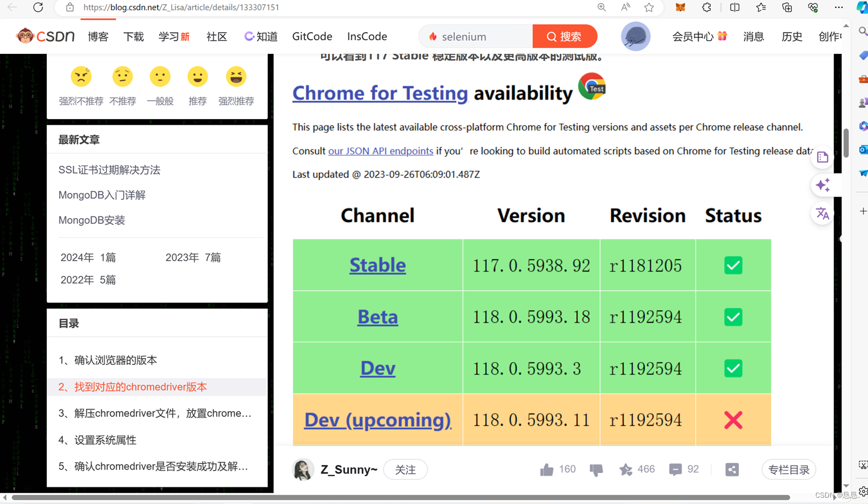Click the CSDN logo
This screenshot has height=504, width=868.
[45, 36]
